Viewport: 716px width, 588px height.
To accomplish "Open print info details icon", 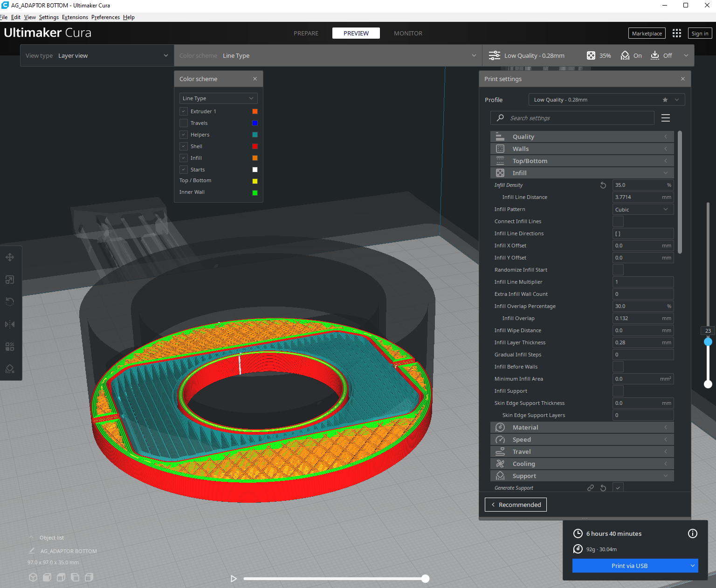I will pyautogui.click(x=693, y=533).
